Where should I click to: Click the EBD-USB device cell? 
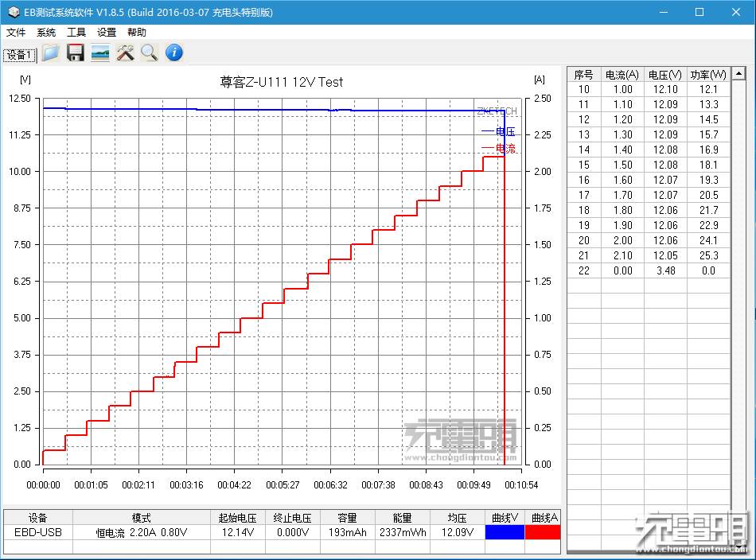point(38,532)
